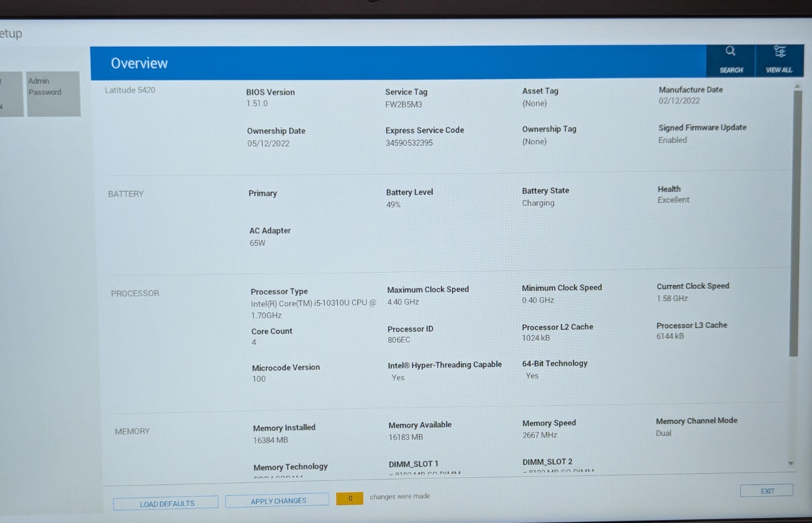Click the Express Service Code number
Screen dimensions: 812x523
click(409, 143)
